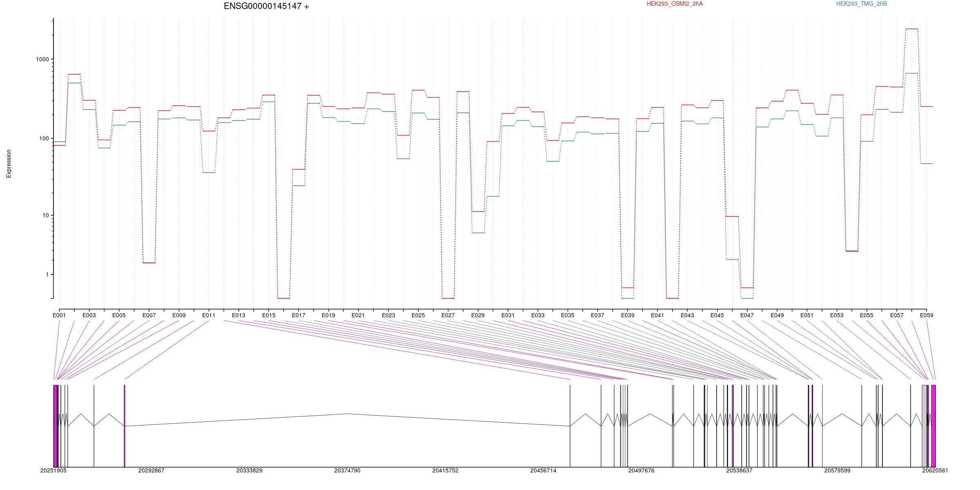Click the exon label E035

[x=568, y=315]
